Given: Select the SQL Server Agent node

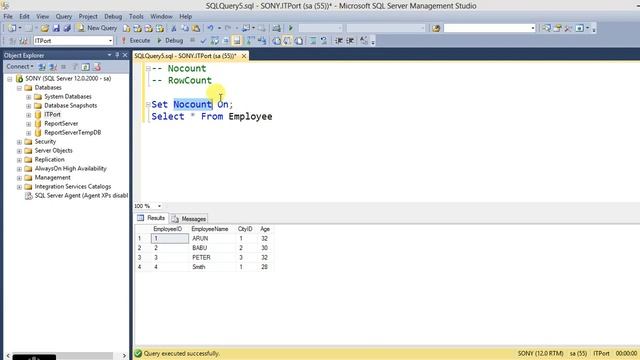Looking at the screenshot, I should pos(81,196).
